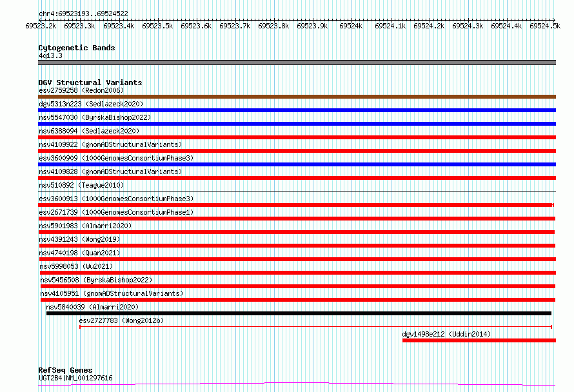Click the 69523.5k ruler tick label
This screenshot has width=574, height=392.
pyautogui.click(x=157, y=26)
